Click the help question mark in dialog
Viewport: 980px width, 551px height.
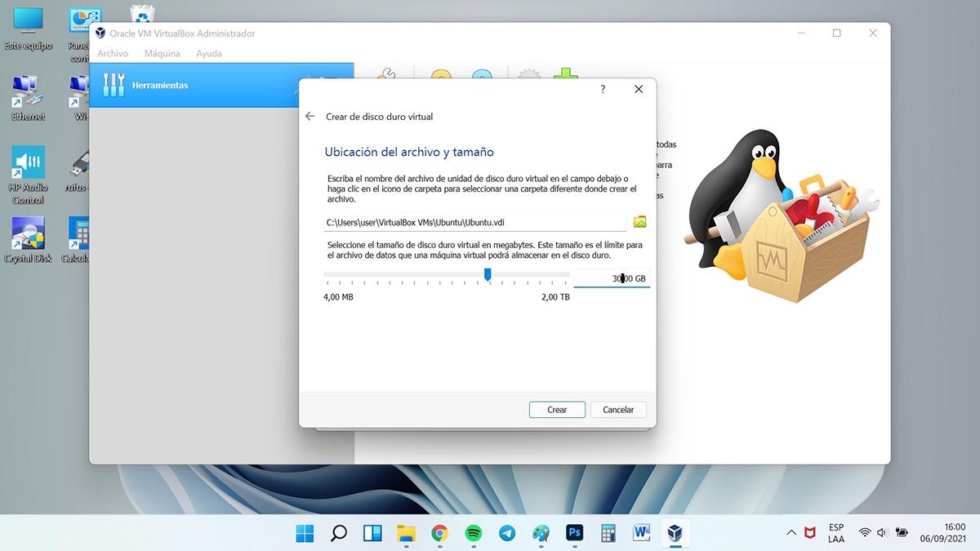pyautogui.click(x=603, y=89)
